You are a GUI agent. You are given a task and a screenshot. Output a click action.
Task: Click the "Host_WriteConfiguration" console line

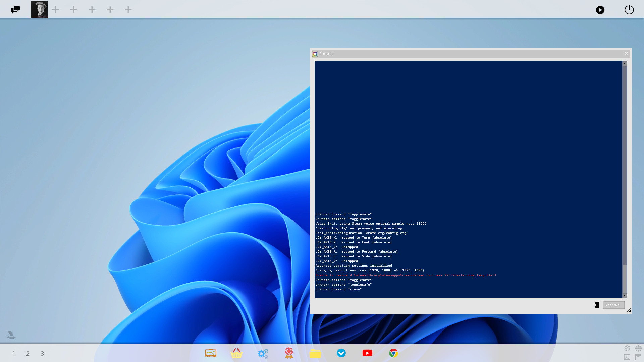coord(361,233)
